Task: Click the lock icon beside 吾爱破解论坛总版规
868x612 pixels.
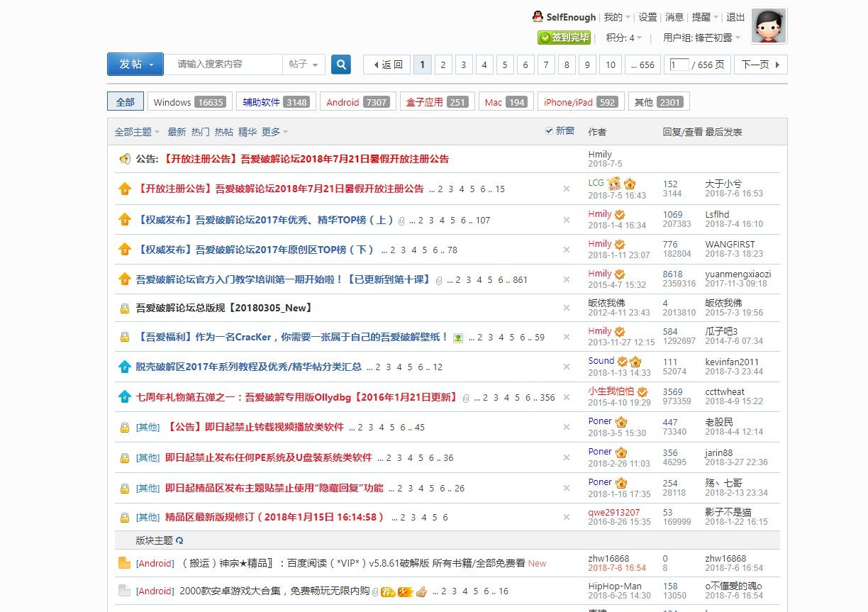Action: [125, 308]
